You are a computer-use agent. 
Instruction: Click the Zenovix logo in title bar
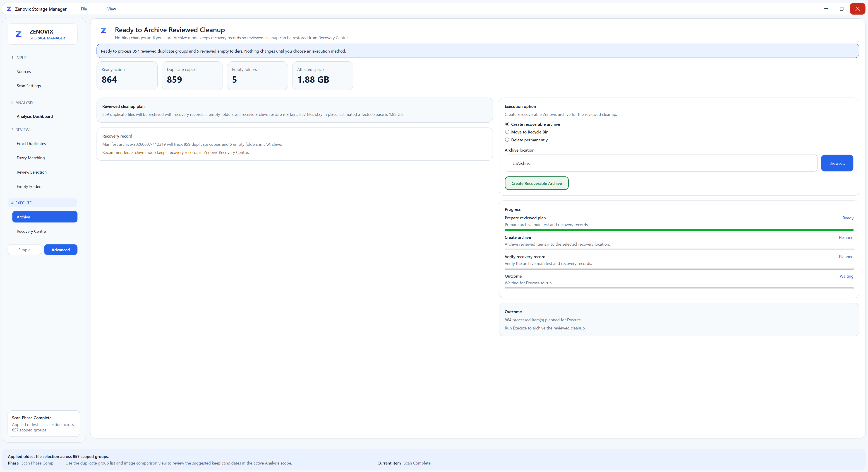(9, 9)
